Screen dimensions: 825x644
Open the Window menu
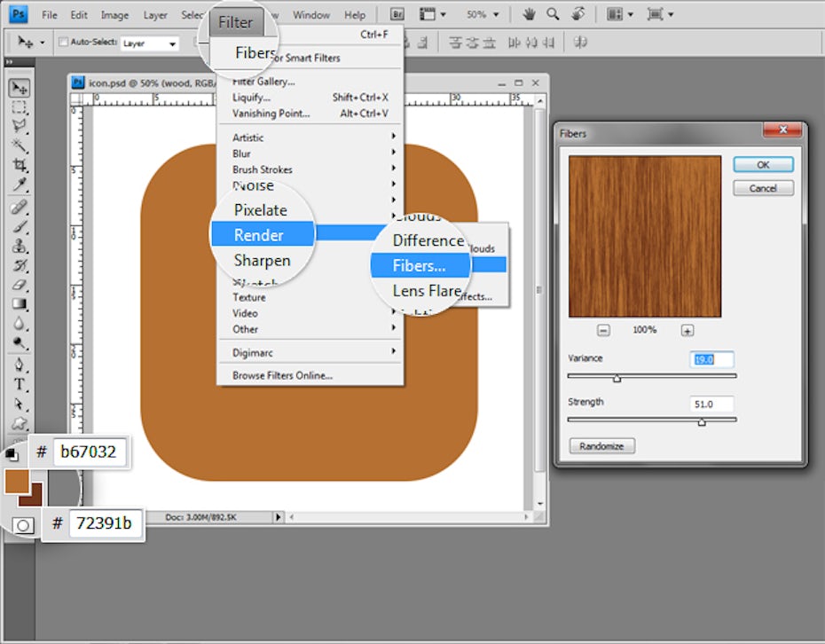click(x=310, y=15)
